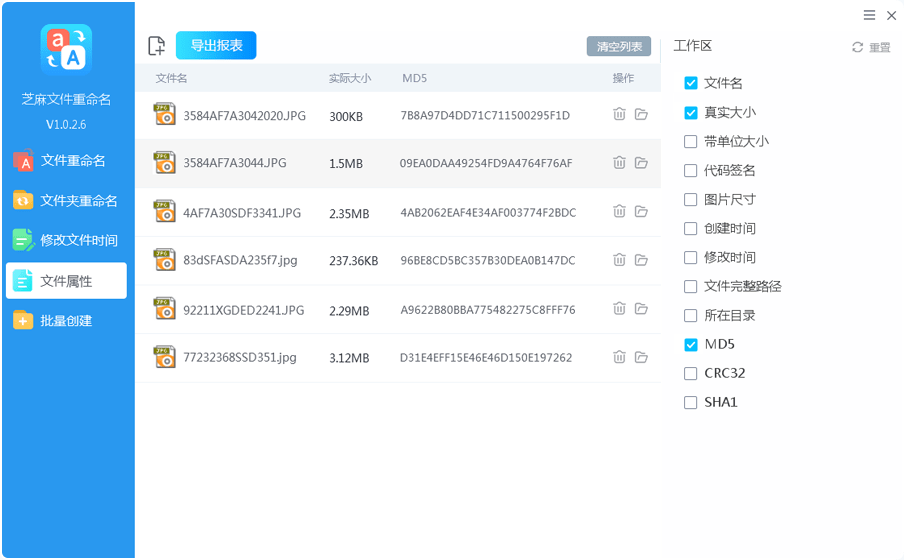Disable the MD5 checkbox
This screenshot has width=904, height=560.
[691, 345]
